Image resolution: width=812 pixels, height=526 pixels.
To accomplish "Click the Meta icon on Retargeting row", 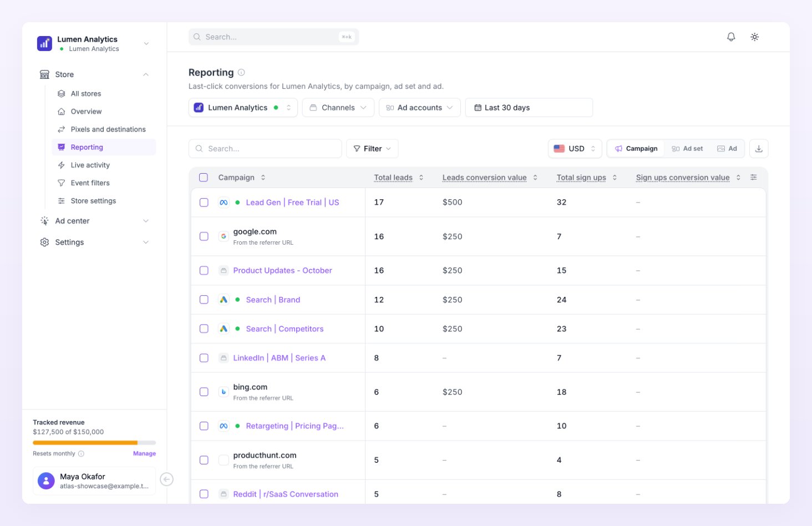I will point(224,426).
